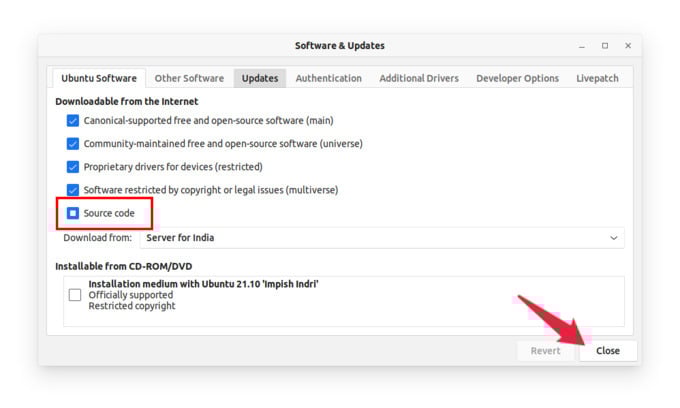Open the Additional Drivers tab

coord(419,78)
